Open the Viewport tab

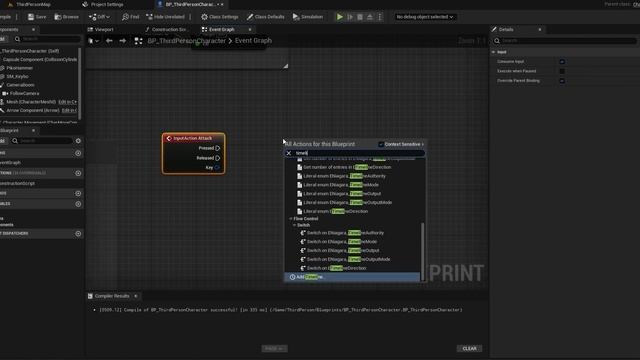pyautogui.click(x=101, y=29)
